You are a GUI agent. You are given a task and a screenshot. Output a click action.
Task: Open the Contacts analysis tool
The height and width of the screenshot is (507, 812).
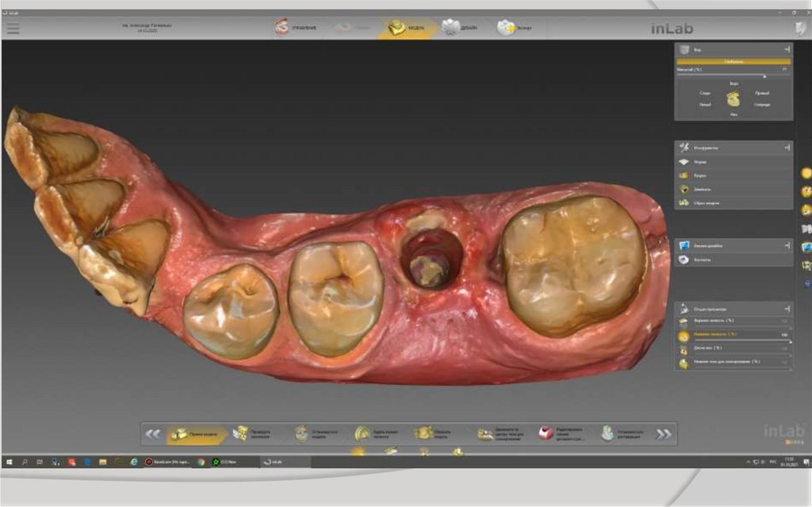click(703, 259)
